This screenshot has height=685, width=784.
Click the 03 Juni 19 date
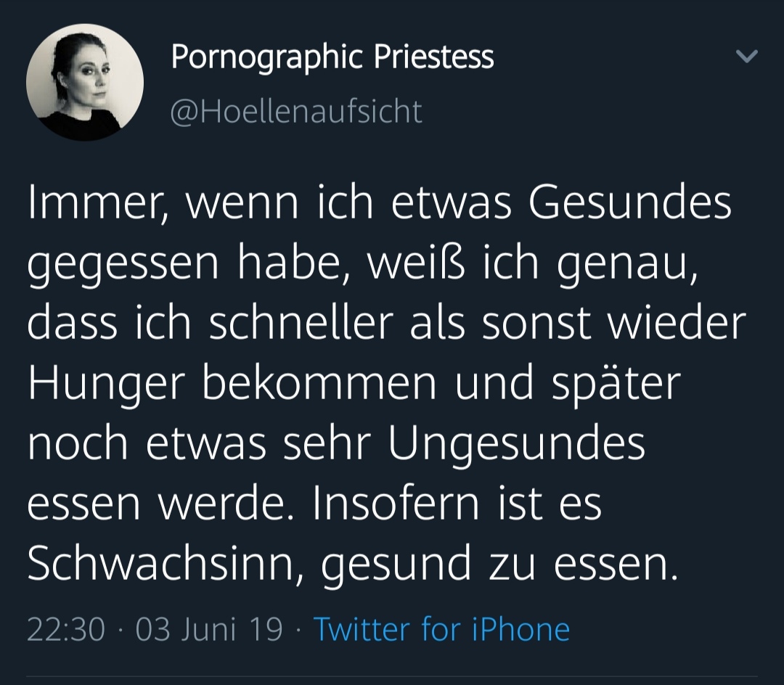coord(209,628)
